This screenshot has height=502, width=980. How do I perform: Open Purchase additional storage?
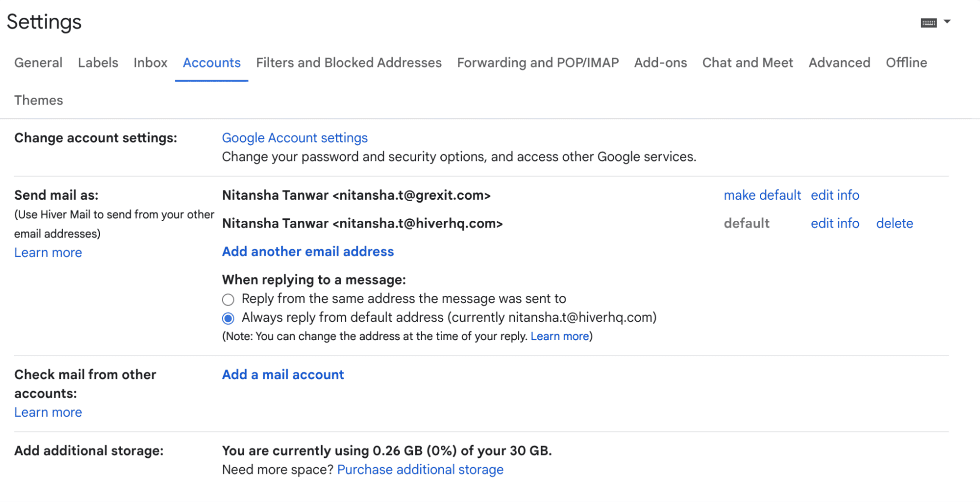[420, 470]
